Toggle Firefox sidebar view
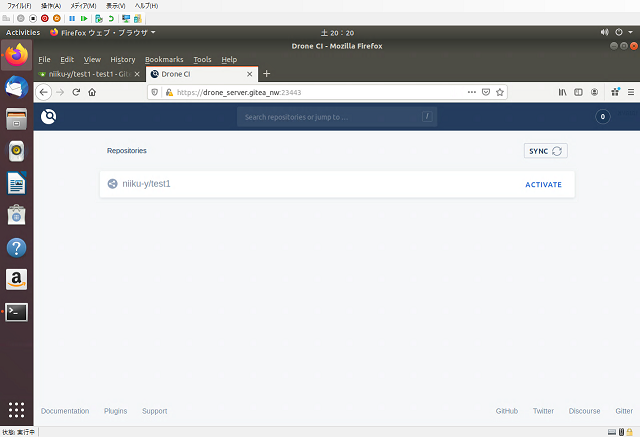Viewport: 640px width, 437px height. pos(578,92)
